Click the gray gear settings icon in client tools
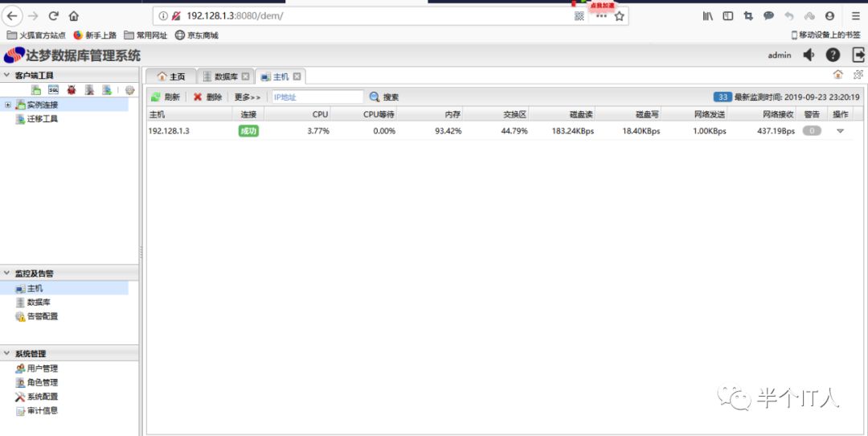The height and width of the screenshot is (436, 868). tap(129, 90)
